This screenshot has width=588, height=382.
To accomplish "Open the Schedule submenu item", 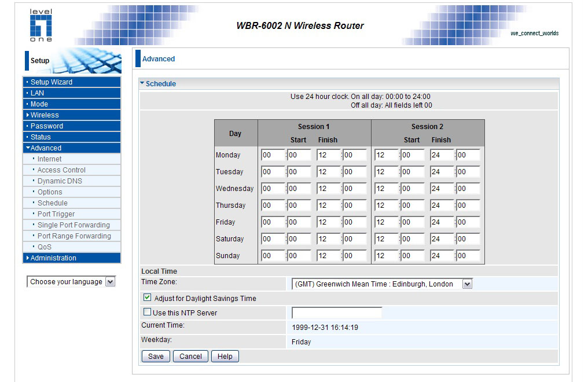I will pyautogui.click(x=72, y=203).
